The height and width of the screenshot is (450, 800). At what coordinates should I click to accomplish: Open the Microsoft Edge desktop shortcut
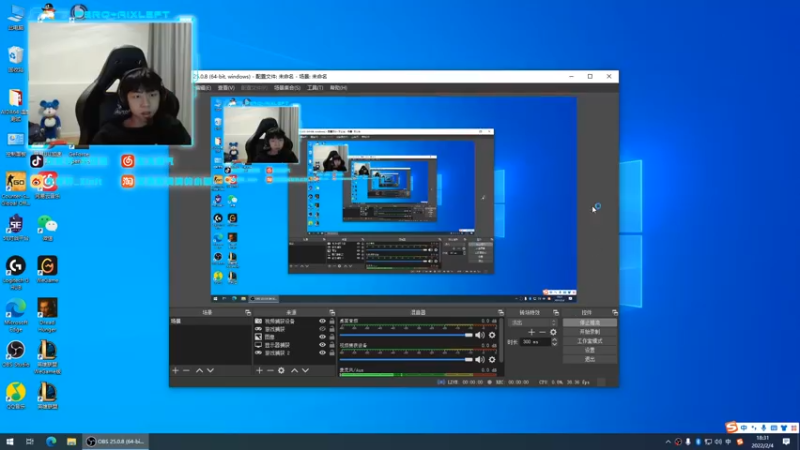(16, 315)
